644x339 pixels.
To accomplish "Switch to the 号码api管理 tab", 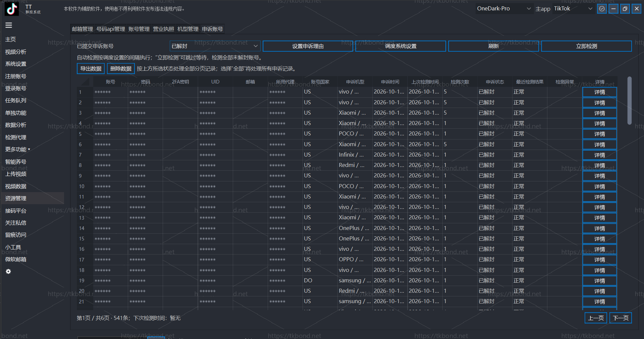I will tap(111, 29).
